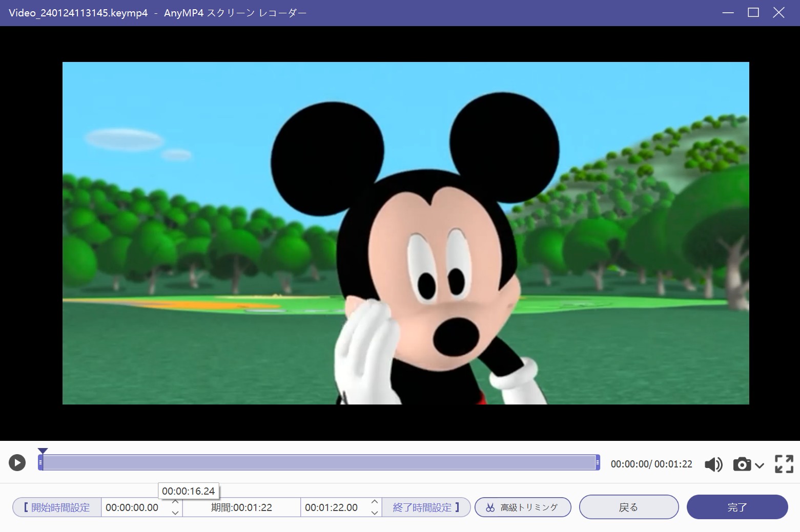Seek to the middle of the timeline bar
The image size is (800, 532).
tap(319, 462)
